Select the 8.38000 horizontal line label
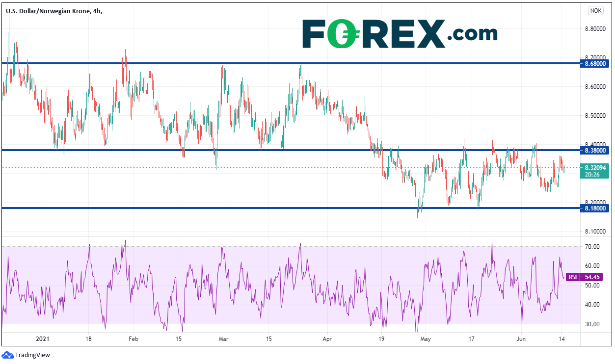Viewport: 615px width, 364px height. pyautogui.click(x=594, y=150)
